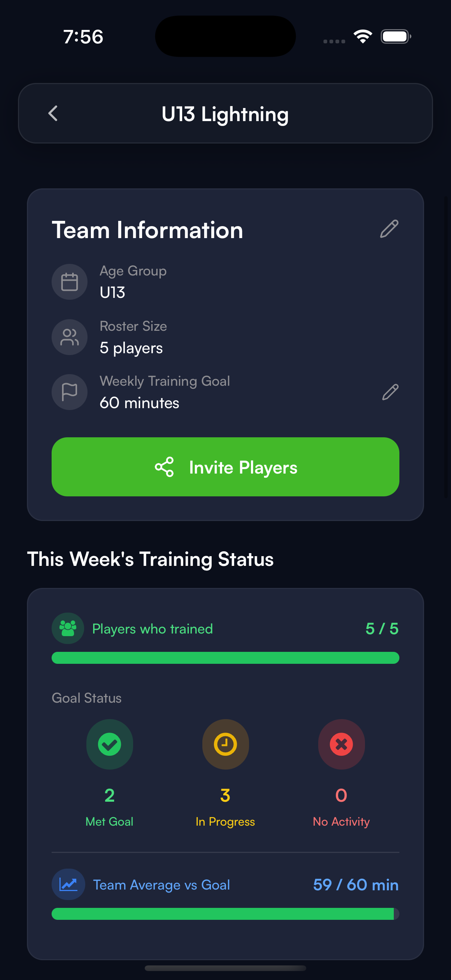Screen dimensions: 451x980
Task: Tap the No Activity red X icon
Action: click(x=341, y=744)
